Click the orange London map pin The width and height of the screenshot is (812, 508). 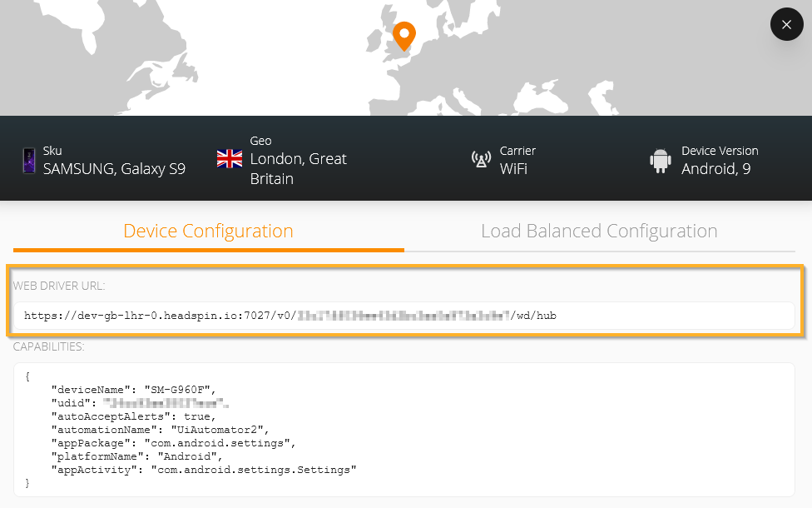(404, 36)
